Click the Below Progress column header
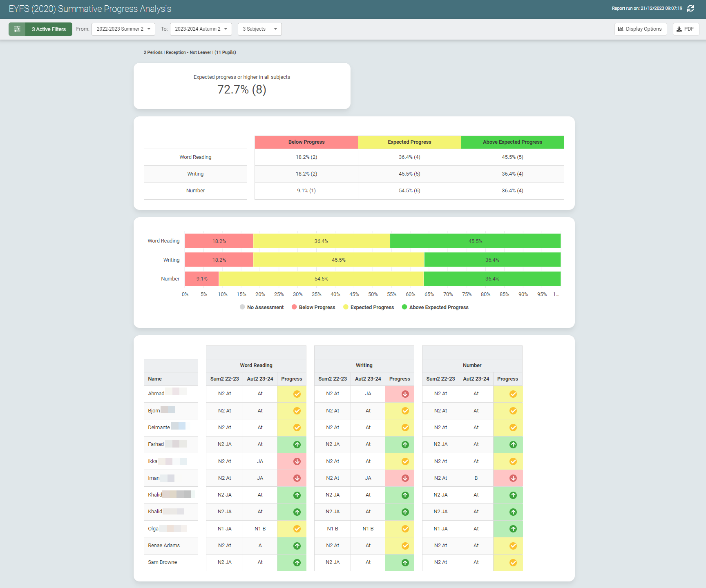This screenshot has width=706, height=588. click(x=306, y=142)
